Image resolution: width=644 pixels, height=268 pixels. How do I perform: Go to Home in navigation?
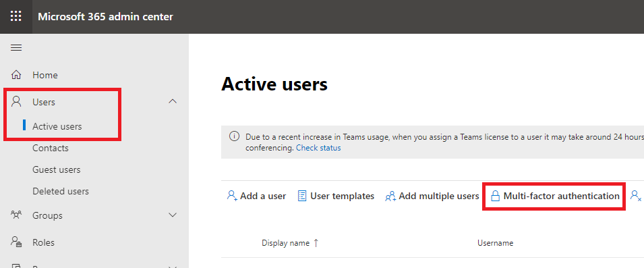tap(45, 75)
